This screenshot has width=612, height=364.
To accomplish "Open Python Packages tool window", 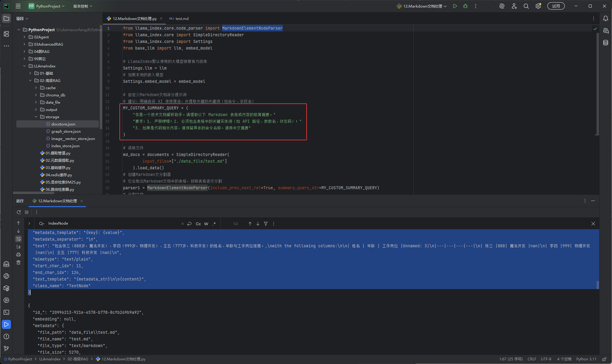I will coord(6,288).
